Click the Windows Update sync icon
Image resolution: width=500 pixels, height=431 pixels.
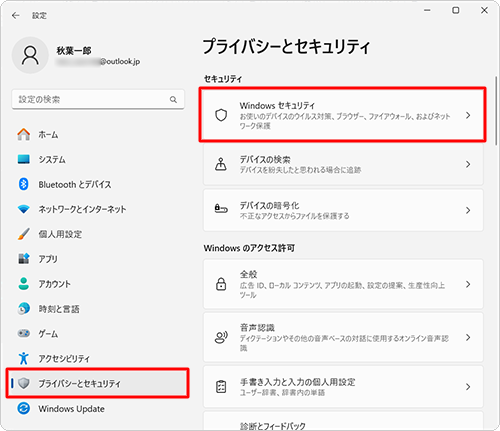pos(24,408)
